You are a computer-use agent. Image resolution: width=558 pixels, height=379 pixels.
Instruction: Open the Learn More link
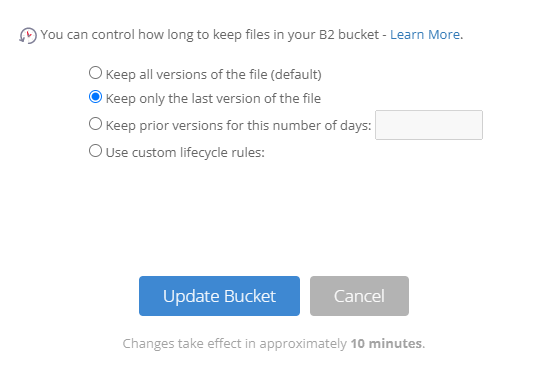(425, 35)
